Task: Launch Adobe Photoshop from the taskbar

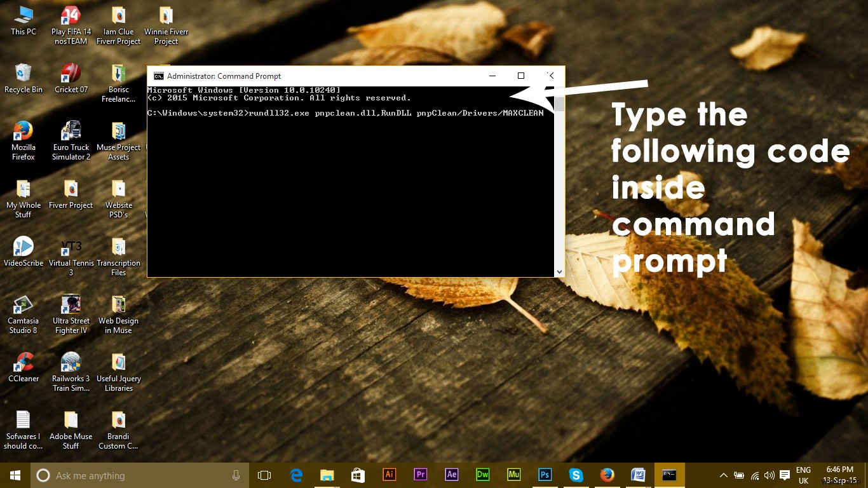Action: (x=545, y=475)
